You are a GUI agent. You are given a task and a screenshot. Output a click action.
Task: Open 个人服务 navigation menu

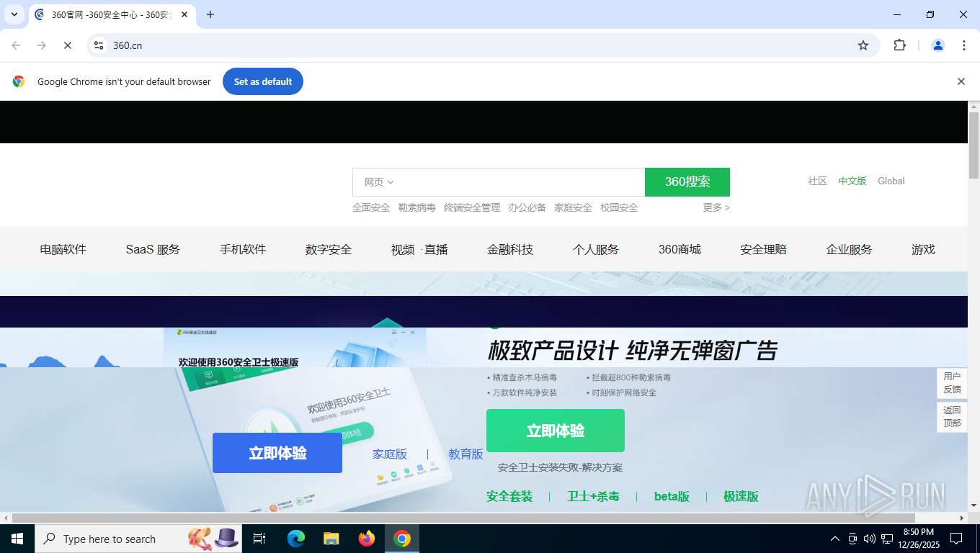coord(596,250)
